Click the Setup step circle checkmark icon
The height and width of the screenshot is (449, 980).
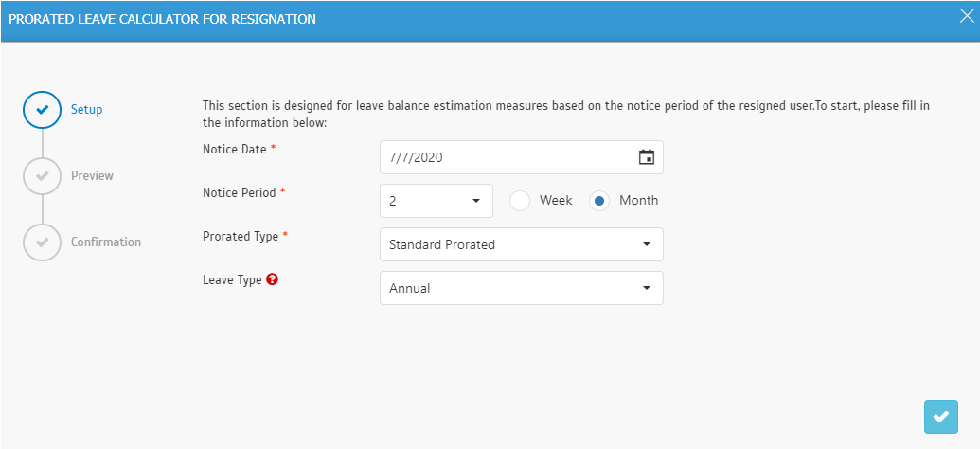tap(42, 110)
